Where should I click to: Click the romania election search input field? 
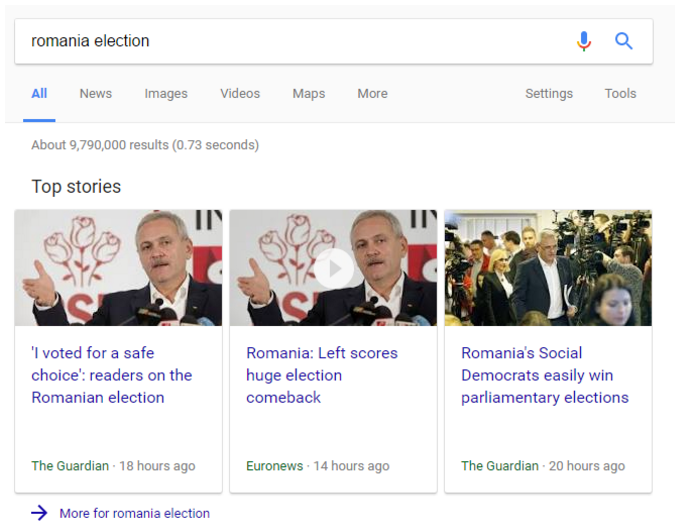290,41
